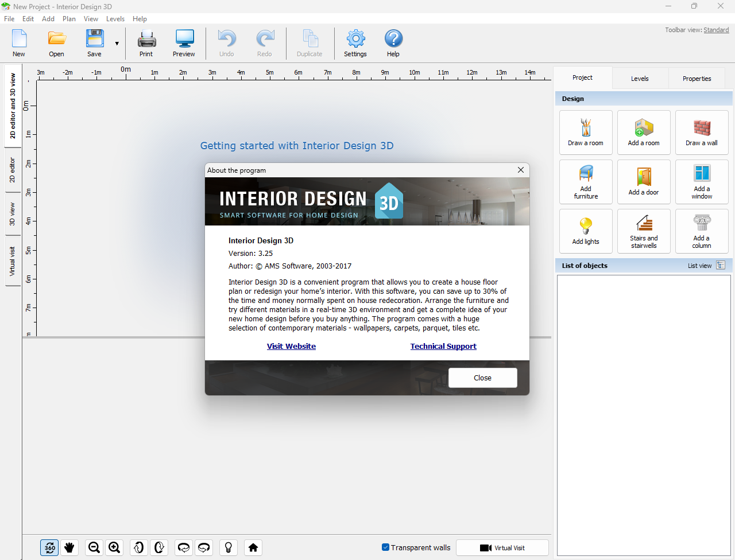
Task: Open the Edit menu
Action: pyautogui.click(x=28, y=19)
